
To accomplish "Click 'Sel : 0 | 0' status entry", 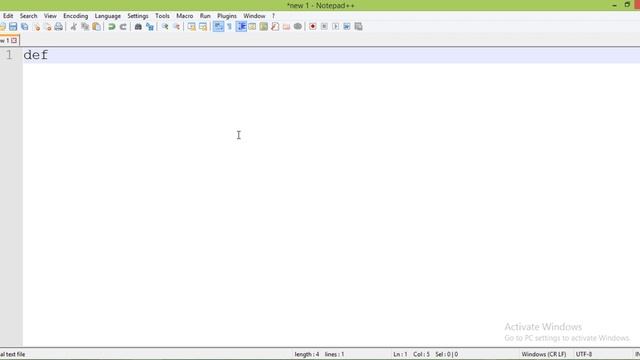I will (447, 354).
